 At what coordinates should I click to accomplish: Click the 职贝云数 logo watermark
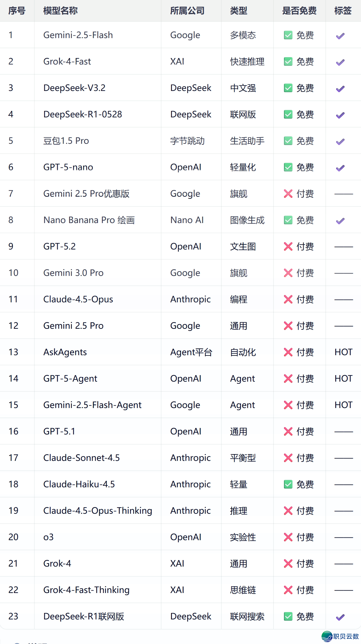340,636
